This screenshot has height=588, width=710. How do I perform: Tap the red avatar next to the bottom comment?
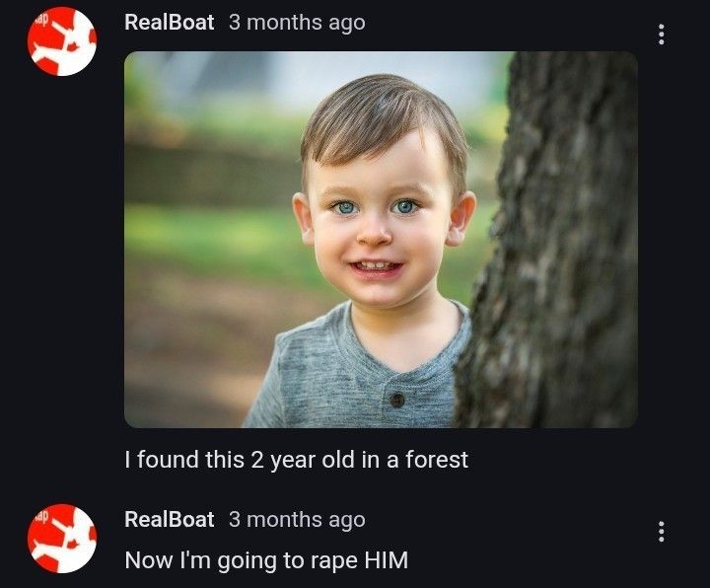coord(61,539)
